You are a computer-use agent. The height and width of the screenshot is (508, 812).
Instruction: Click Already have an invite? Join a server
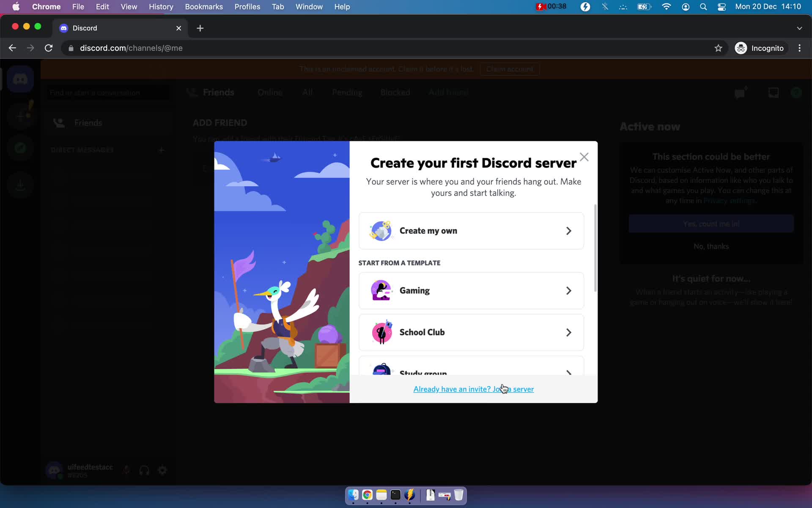[x=474, y=389]
